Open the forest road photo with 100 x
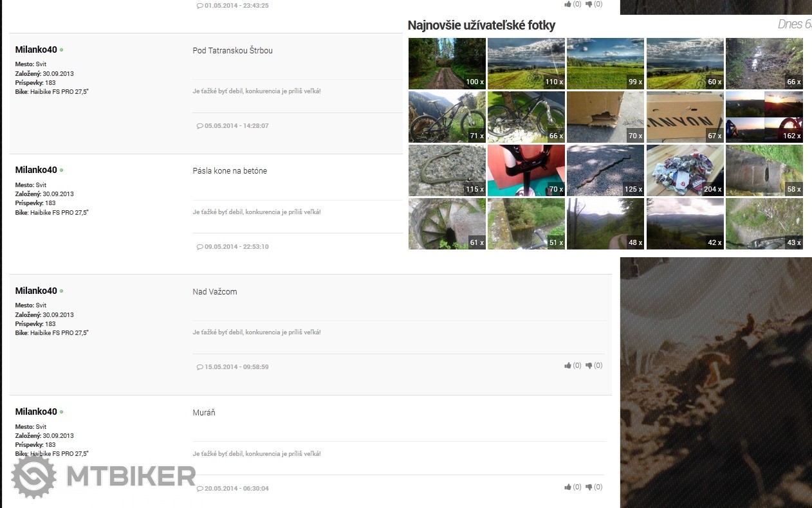Screen dimensions: 812x508 (447, 64)
